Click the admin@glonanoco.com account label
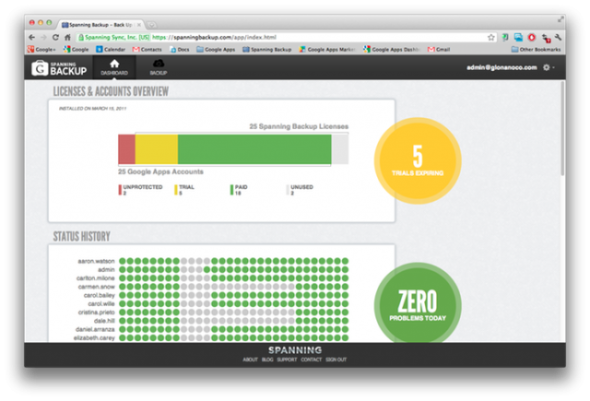 502,67
